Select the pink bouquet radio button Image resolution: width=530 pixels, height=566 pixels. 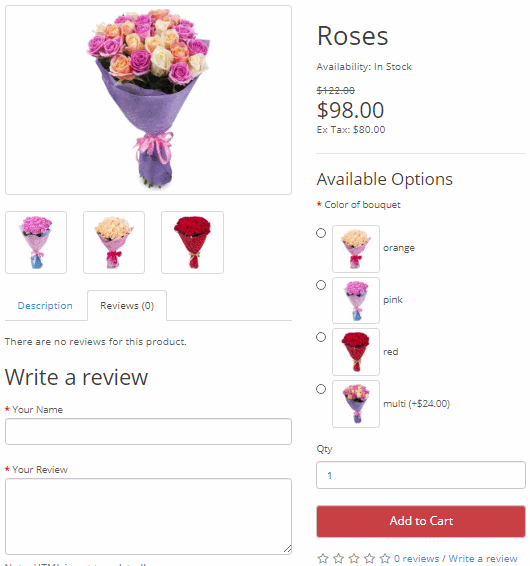pos(321,285)
